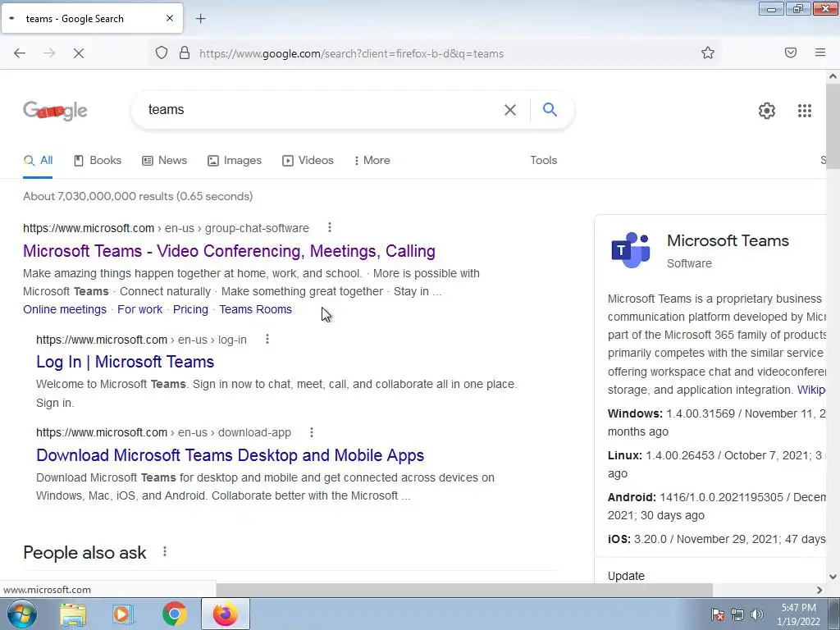This screenshot has width=840, height=630.
Task: Click the Microsoft Teams logo thumbnail
Action: click(631, 249)
